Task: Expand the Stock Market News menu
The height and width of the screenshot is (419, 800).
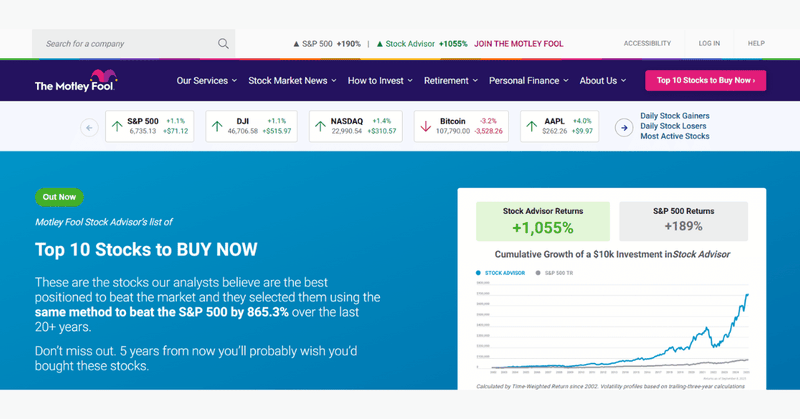Action: (x=292, y=81)
